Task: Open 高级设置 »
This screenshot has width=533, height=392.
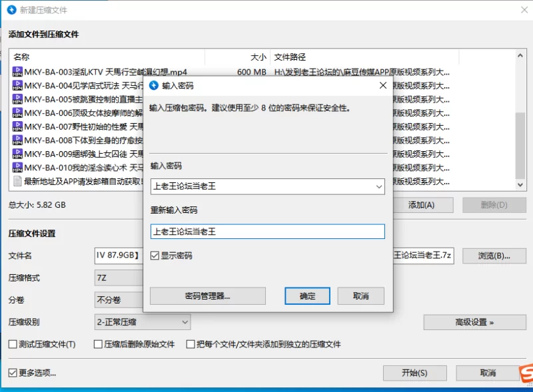Action: 474,322
